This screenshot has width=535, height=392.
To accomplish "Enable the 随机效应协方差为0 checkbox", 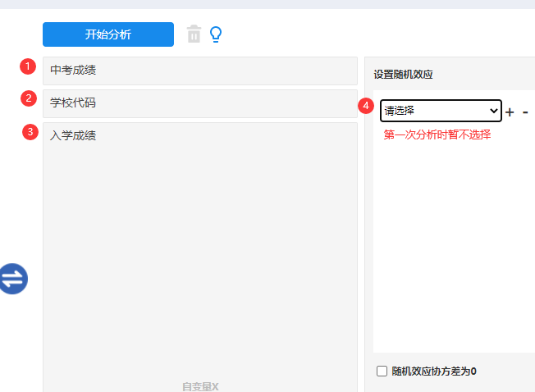I will pyautogui.click(x=382, y=371).
